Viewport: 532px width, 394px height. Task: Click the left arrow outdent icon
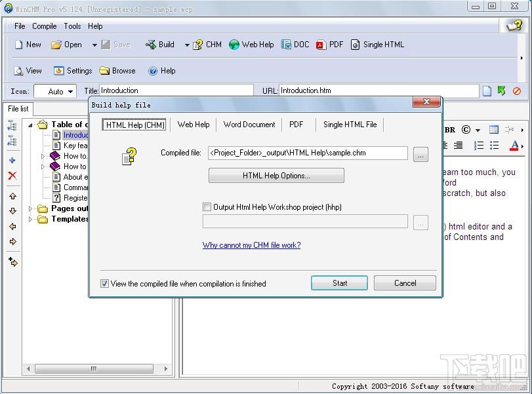coord(13,226)
